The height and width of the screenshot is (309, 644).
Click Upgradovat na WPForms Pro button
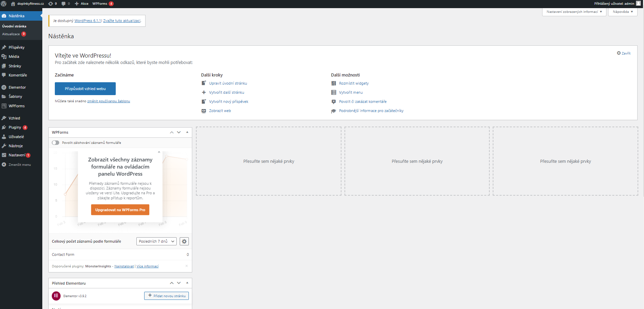point(120,210)
